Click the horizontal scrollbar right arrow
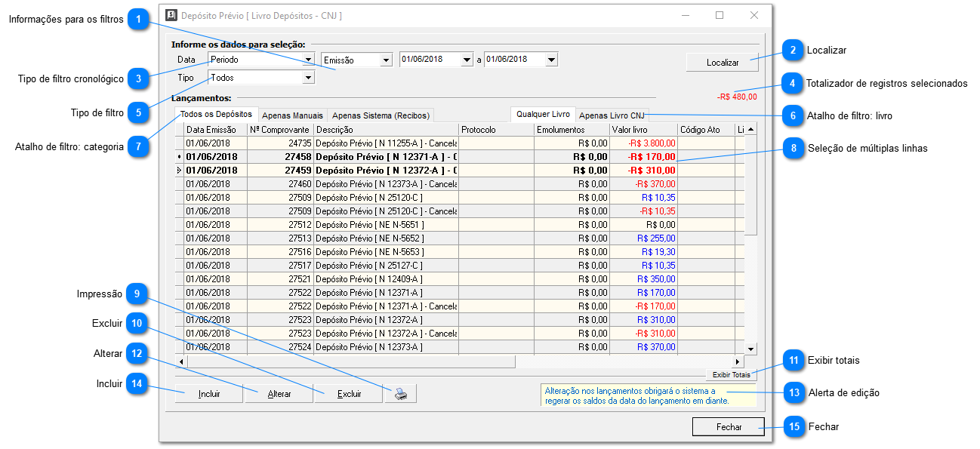Viewport: 980px width, 449px height. click(x=738, y=361)
